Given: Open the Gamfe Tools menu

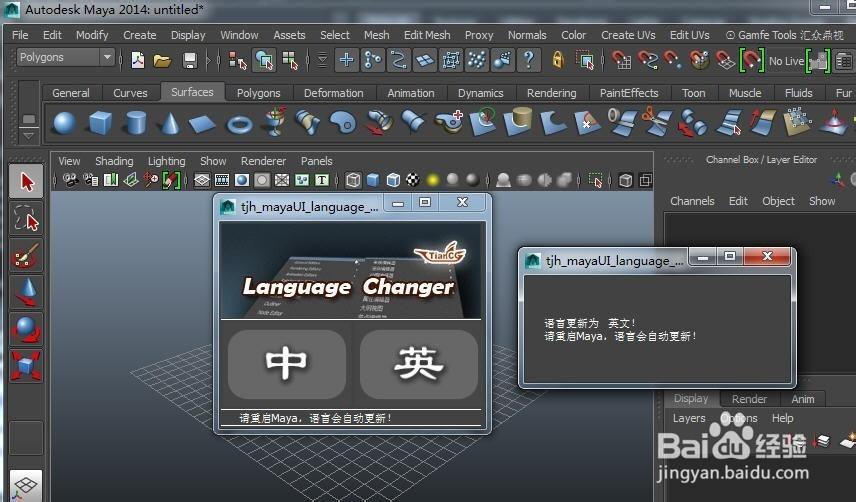Looking at the screenshot, I should pos(784,35).
